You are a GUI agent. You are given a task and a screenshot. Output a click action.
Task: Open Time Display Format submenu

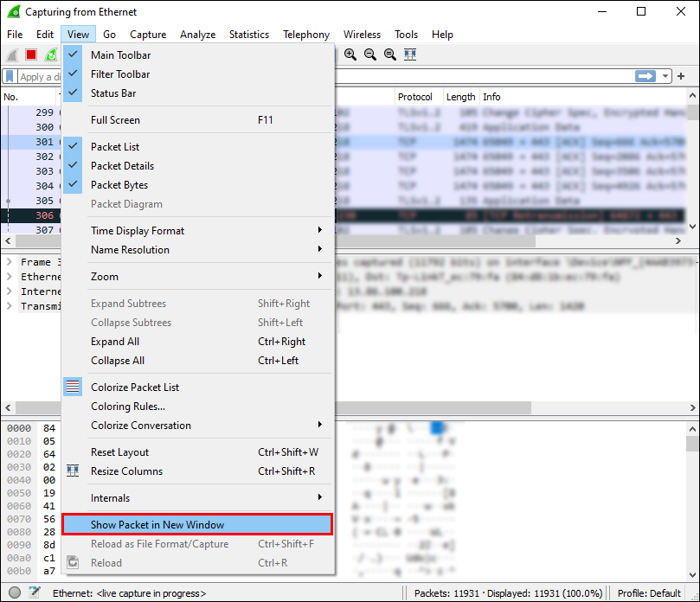(x=196, y=231)
